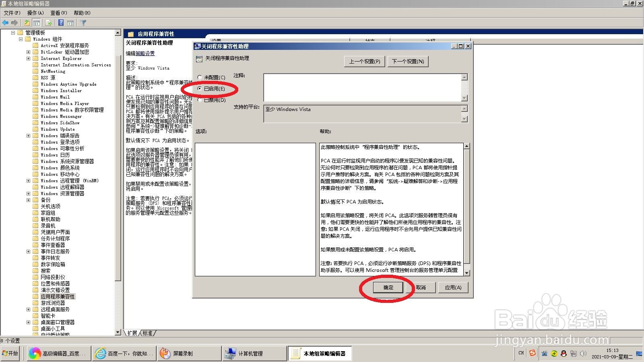Expand the 事件日志服务 tree node
Image resolution: width=644 pixels, height=362 pixels.
point(28,251)
